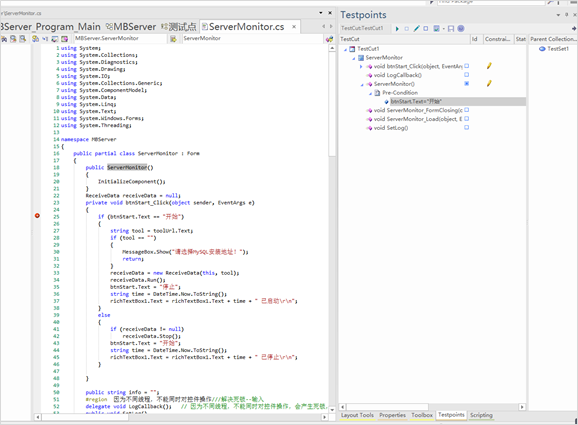Click the TestCut column header
Viewport: 578px width, 425px height.
pyautogui.click(x=404, y=39)
